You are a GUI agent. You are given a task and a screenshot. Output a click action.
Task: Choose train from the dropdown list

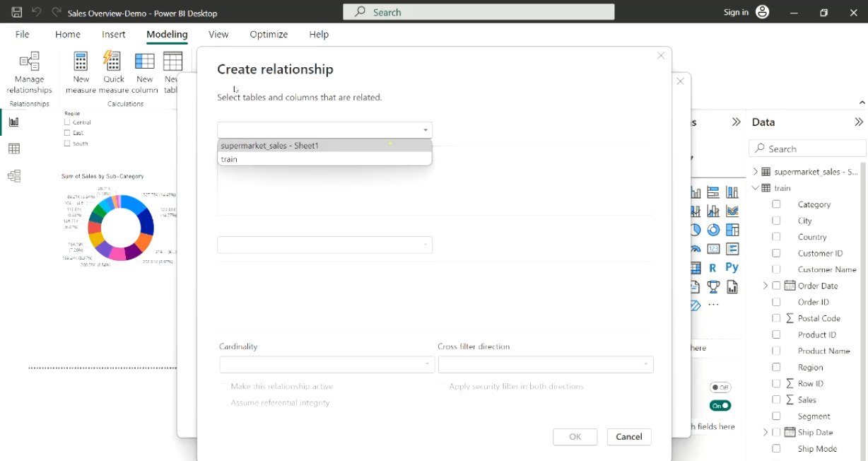(x=324, y=159)
